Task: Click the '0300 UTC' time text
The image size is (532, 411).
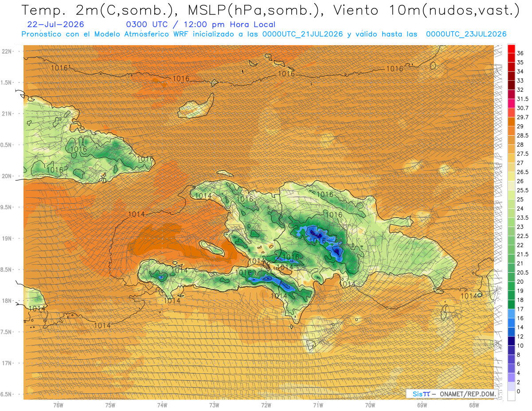Action: (147, 24)
